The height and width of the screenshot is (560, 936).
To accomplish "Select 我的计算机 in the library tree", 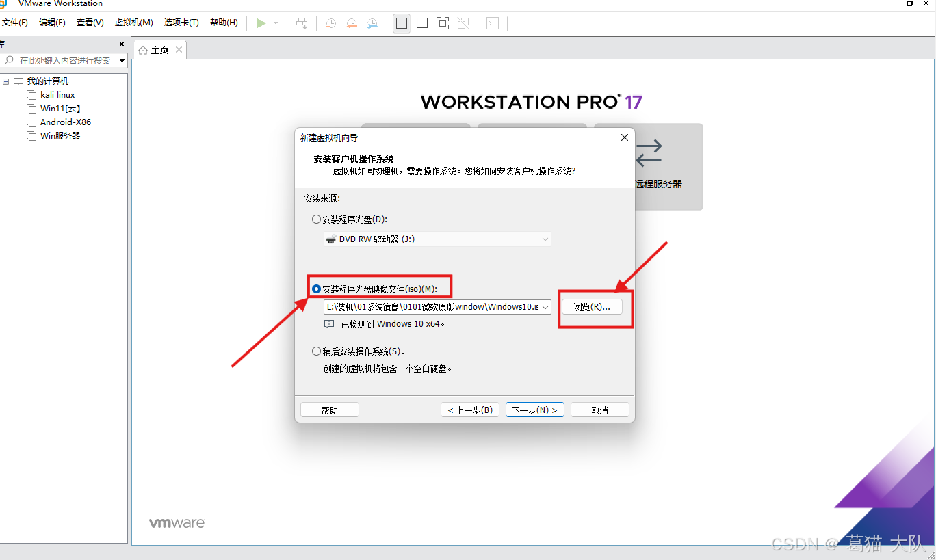I will coord(47,81).
